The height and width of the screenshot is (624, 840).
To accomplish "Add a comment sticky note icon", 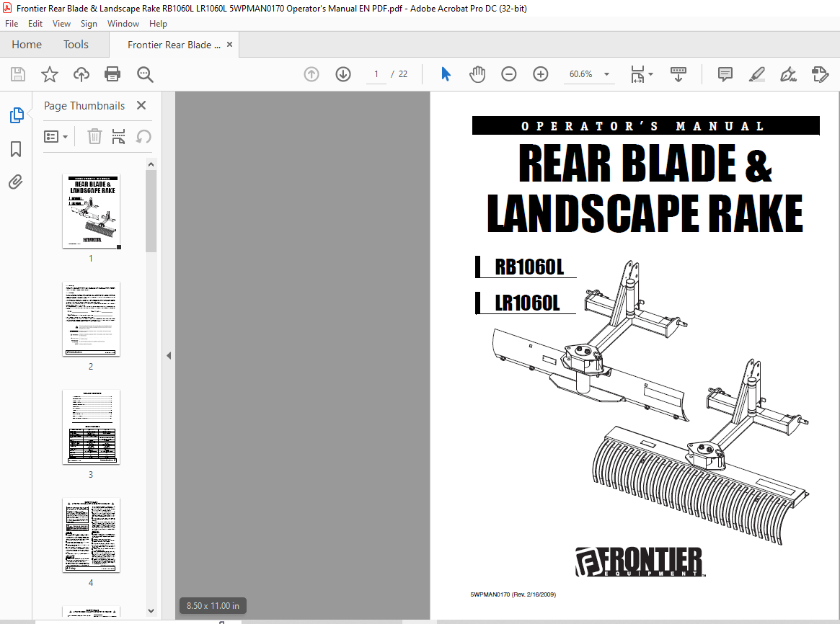I will [725, 73].
